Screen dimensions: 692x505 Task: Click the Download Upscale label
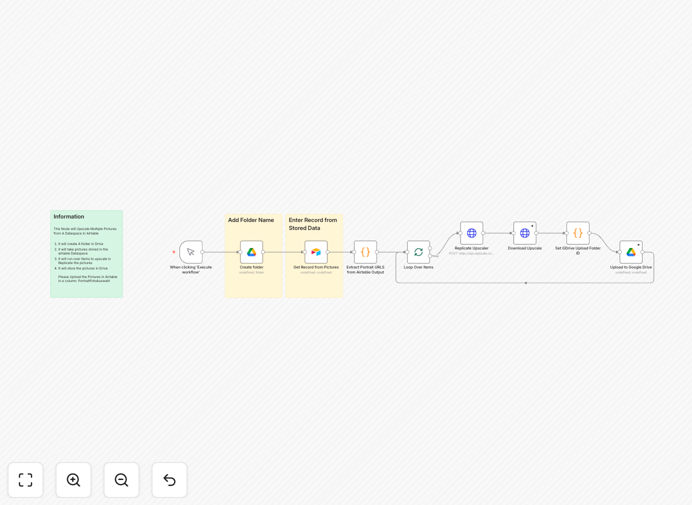(525, 249)
